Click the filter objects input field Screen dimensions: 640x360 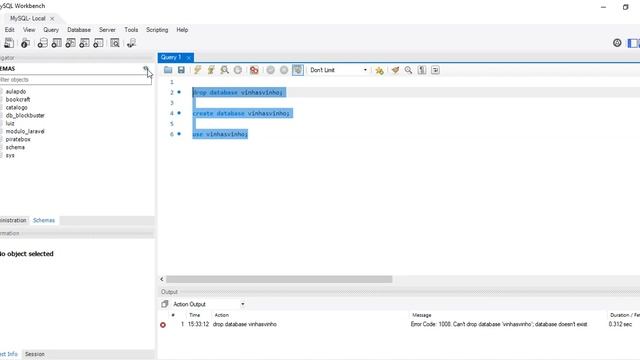click(76, 80)
